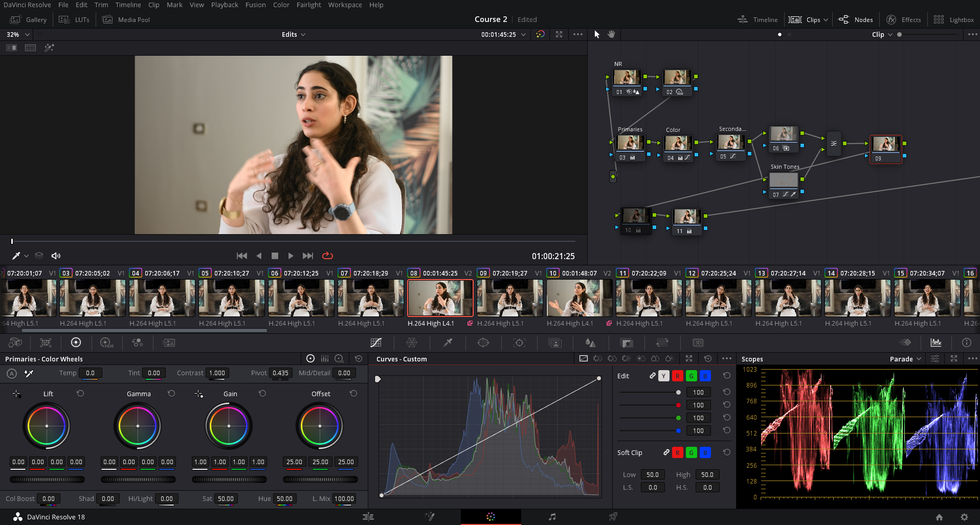Open the Media Pool panel
The width and height of the screenshot is (980, 525).
coord(126,19)
